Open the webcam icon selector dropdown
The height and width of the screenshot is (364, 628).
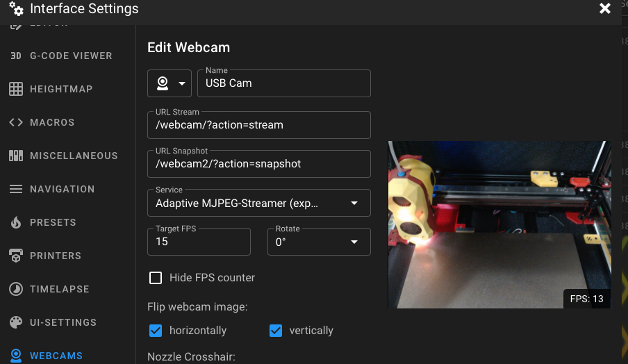pyautogui.click(x=170, y=83)
